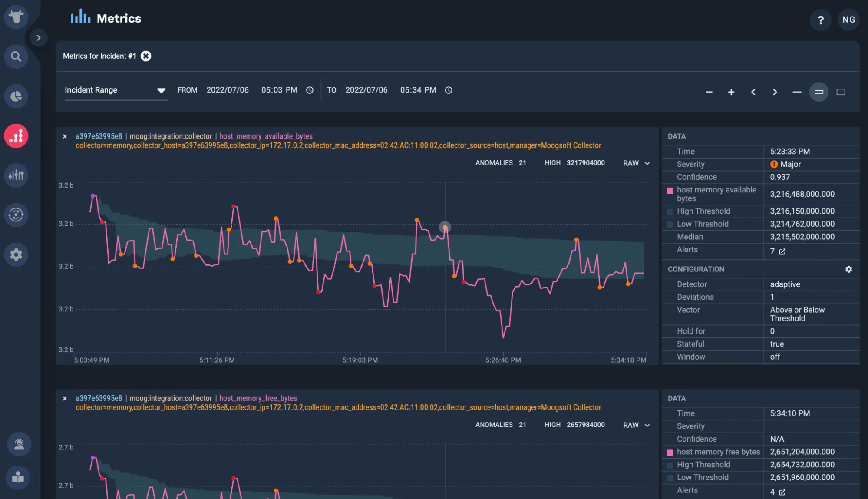Open the sliders tuning icon in sidebar
Image resolution: width=868 pixels, height=499 pixels.
16,175
